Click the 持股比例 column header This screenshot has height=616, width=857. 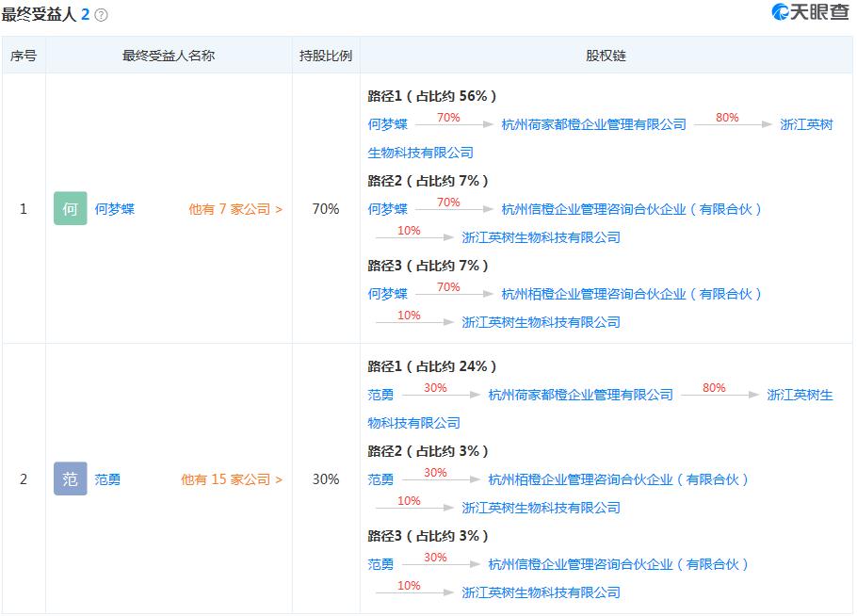[x=325, y=55]
